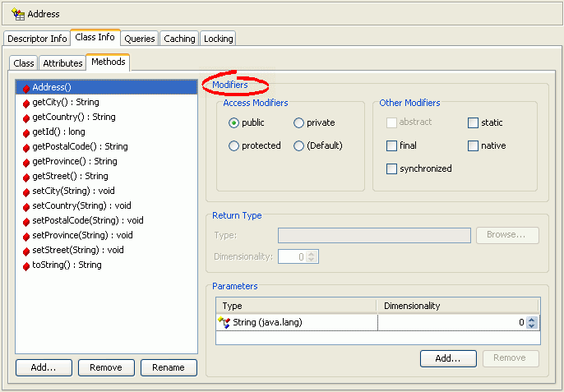Click red method icon beside Address()

(x=26, y=88)
